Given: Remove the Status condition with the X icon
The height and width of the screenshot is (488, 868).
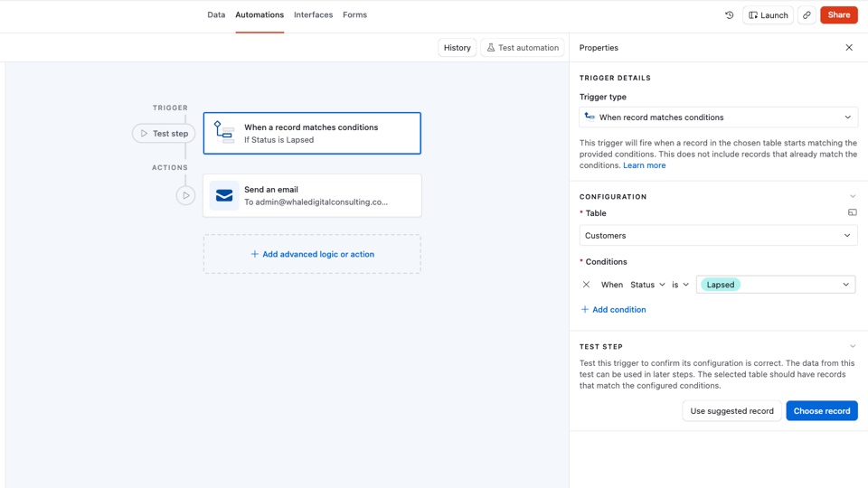Looking at the screenshot, I should (x=586, y=285).
